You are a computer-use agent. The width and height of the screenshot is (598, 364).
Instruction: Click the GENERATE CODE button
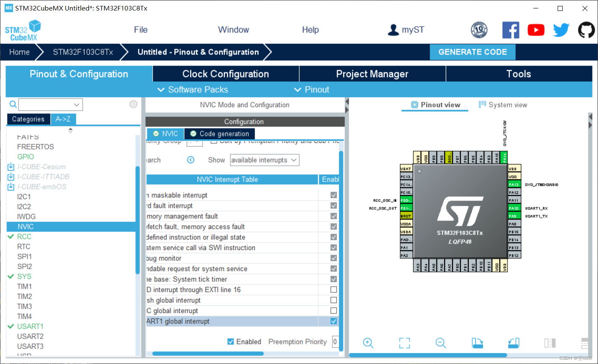click(x=473, y=52)
